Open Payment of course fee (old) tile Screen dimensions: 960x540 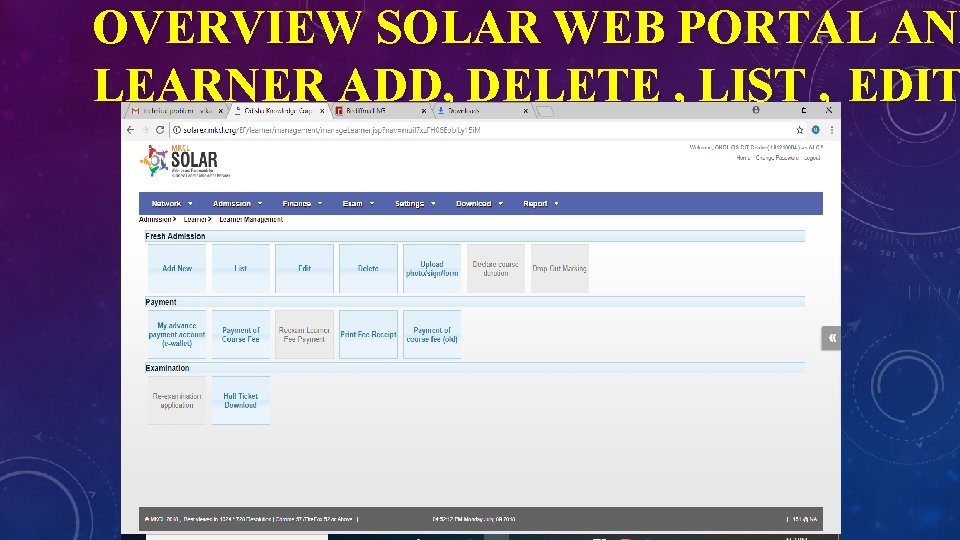(x=432, y=334)
